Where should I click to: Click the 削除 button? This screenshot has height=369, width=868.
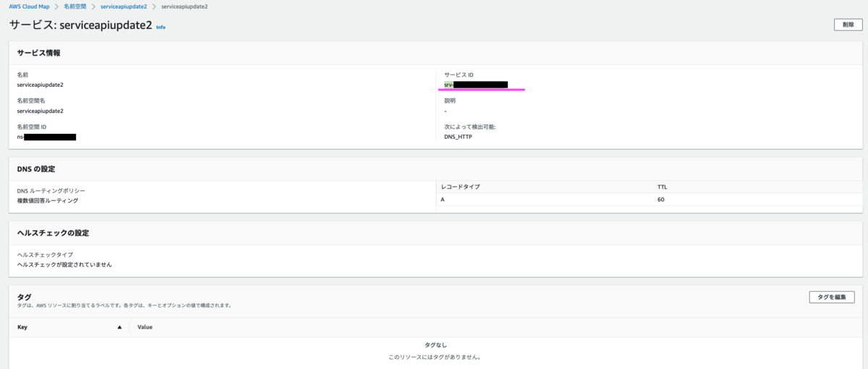point(848,25)
